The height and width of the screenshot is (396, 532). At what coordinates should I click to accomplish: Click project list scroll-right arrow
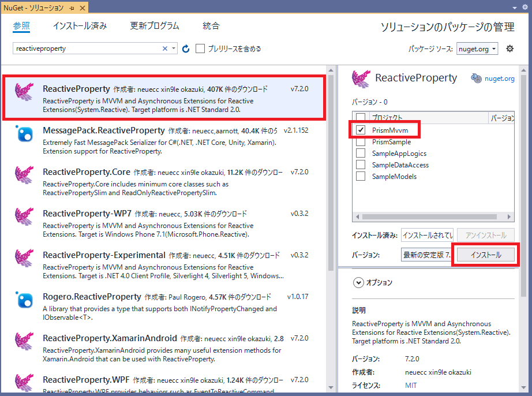(509, 216)
